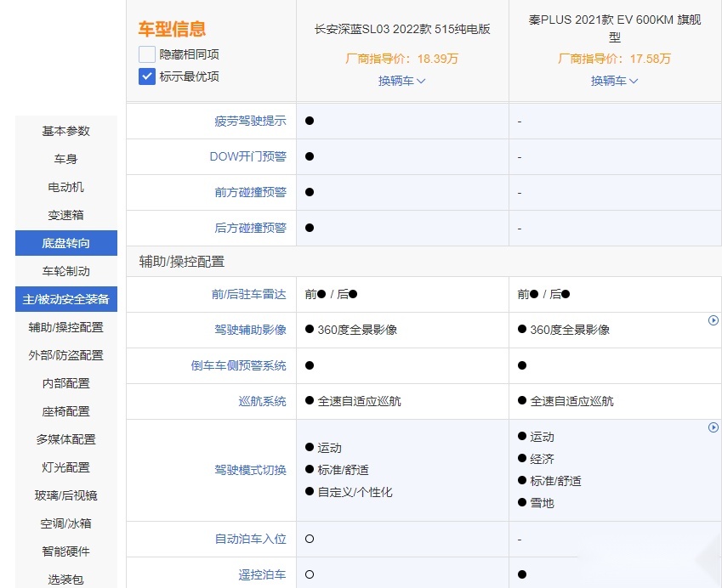The height and width of the screenshot is (588, 722).
Task: Select 座椅配置 in sidebar
Action: (65, 411)
